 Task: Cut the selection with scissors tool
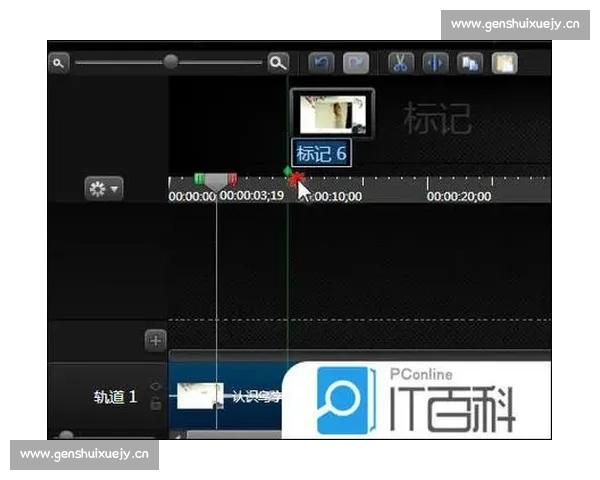pos(401,63)
